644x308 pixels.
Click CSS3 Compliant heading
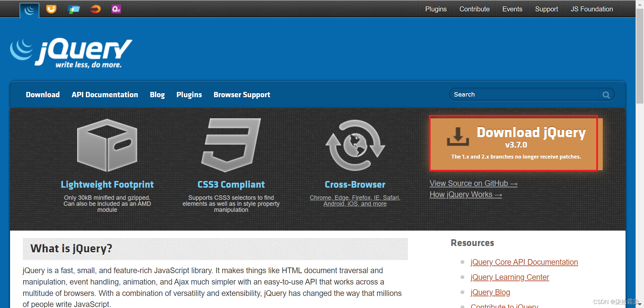(231, 185)
